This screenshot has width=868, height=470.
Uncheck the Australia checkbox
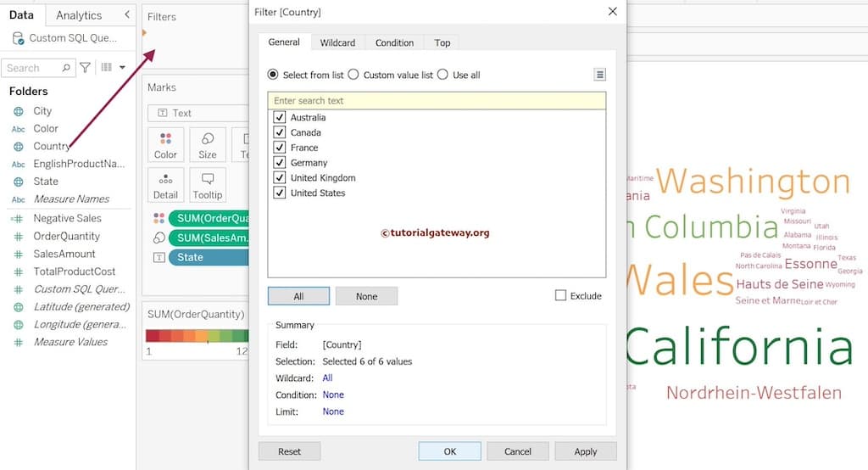pyautogui.click(x=280, y=117)
